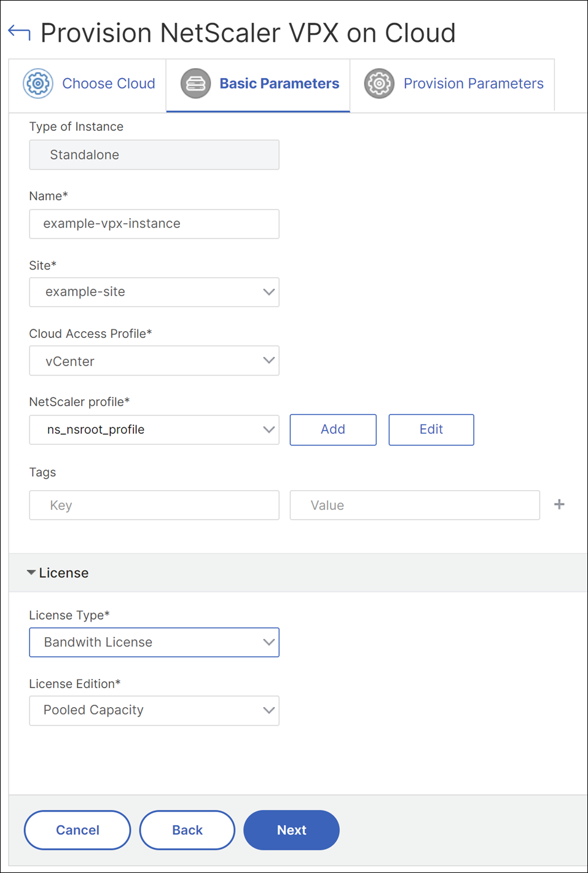Click the License Type label
The image size is (588, 873).
point(69,615)
